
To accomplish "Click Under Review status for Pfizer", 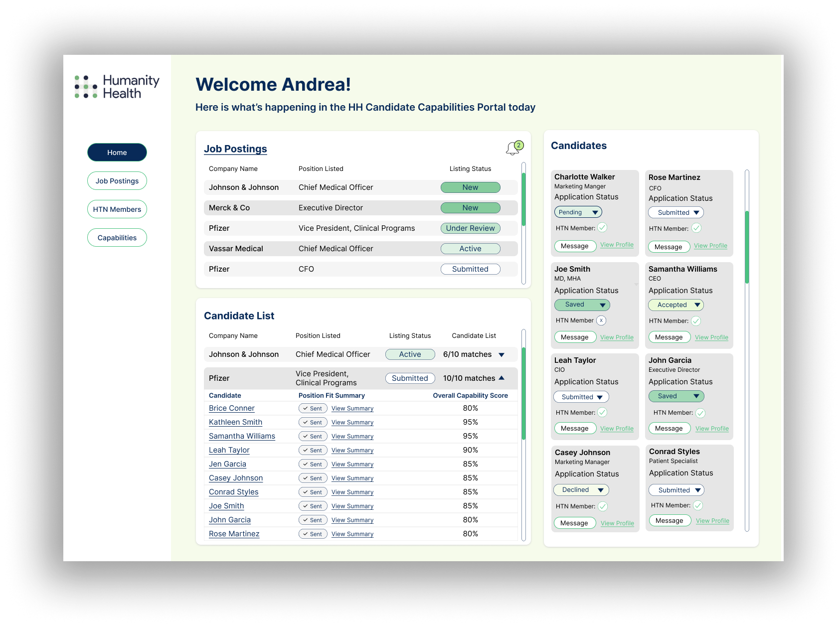I will [470, 228].
